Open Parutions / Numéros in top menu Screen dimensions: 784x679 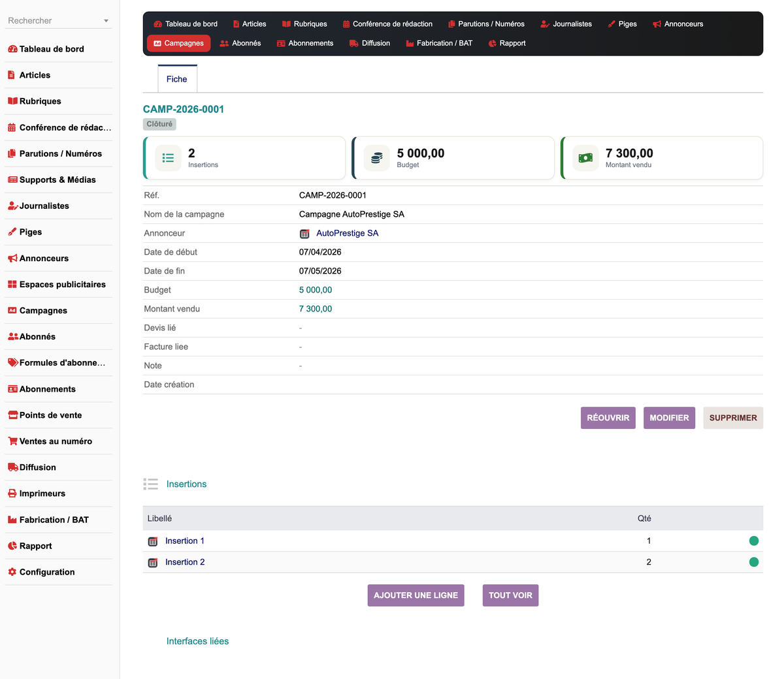pos(486,24)
